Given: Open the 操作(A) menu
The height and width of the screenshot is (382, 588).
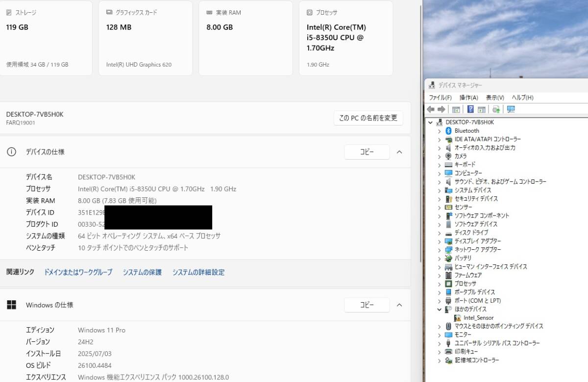Looking at the screenshot, I should 469,97.
